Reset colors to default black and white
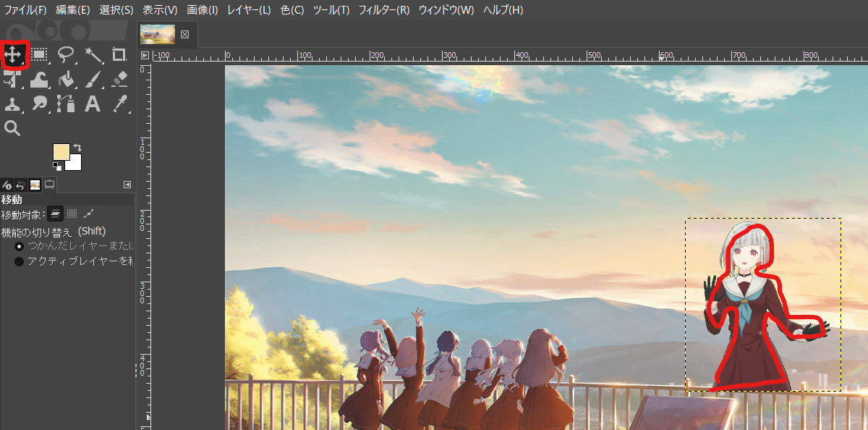Image resolution: width=868 pixels, height=430 pixels. 57,166
